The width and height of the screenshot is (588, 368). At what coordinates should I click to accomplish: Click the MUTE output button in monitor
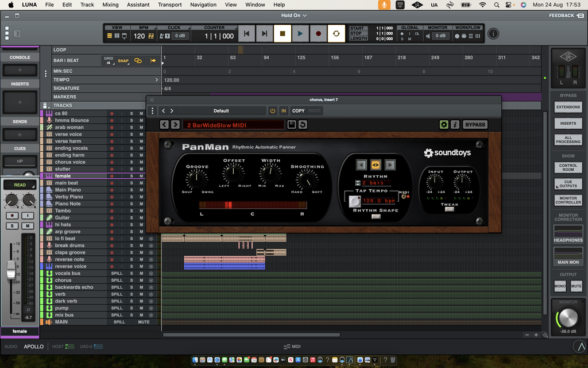[577, 286]
